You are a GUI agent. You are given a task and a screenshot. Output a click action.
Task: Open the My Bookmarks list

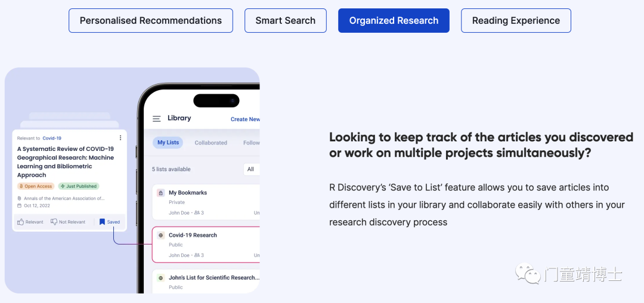tap(206, 202)
